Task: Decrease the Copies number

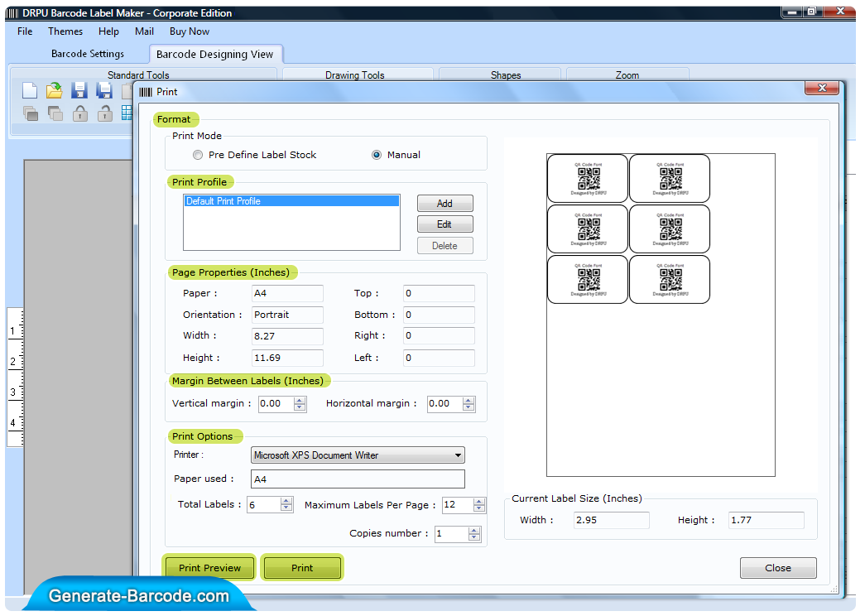Action: (x=473, y=537)
